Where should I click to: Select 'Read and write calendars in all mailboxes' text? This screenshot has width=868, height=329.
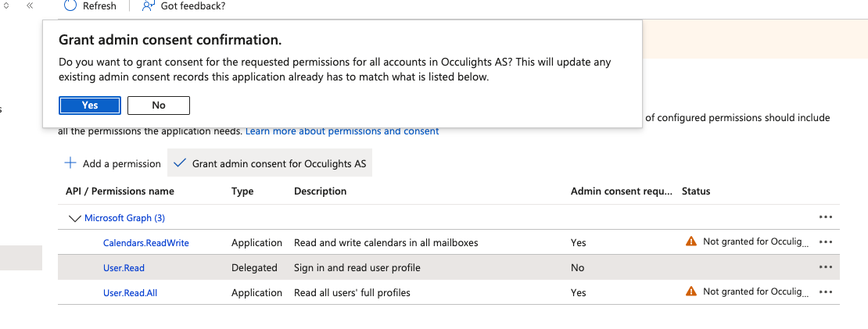pyautogui.click(x=386, y=243)
